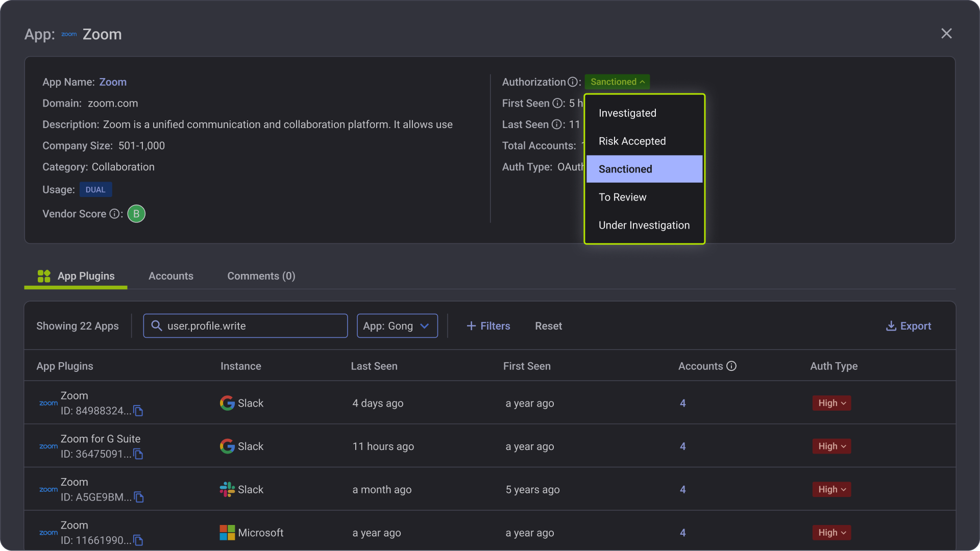Image resolution: width=980 pixels, height=551 pixels.
Task: Expand High dropdown in ID A5GE9BM row
Action: 832,489
